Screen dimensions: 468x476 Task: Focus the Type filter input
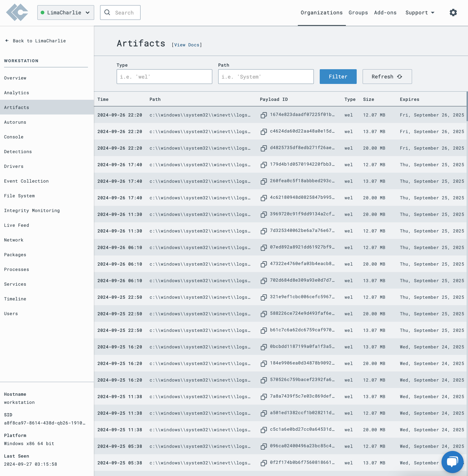[x=164, y=77]
